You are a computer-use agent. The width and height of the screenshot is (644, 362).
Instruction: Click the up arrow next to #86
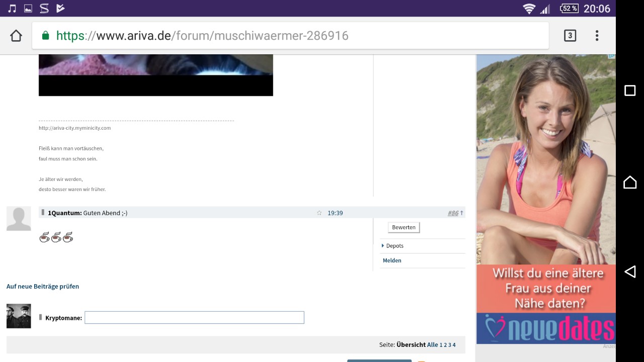462,213
